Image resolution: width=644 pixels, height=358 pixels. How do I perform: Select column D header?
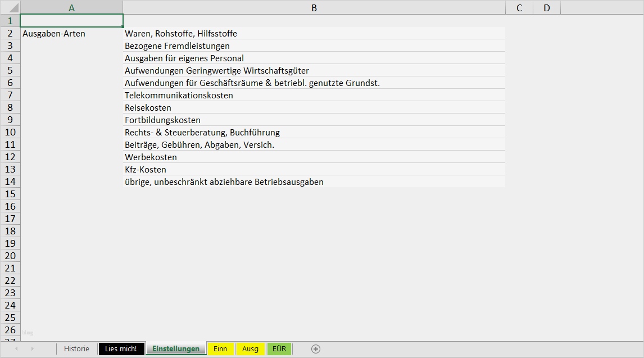click(x=547, y=8)
